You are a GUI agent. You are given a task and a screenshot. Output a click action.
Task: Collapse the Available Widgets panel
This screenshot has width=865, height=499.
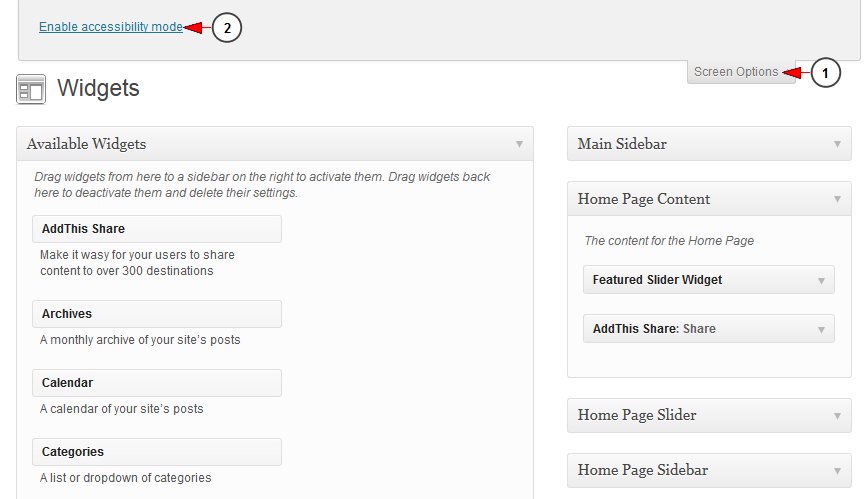(x=519, y=144)
